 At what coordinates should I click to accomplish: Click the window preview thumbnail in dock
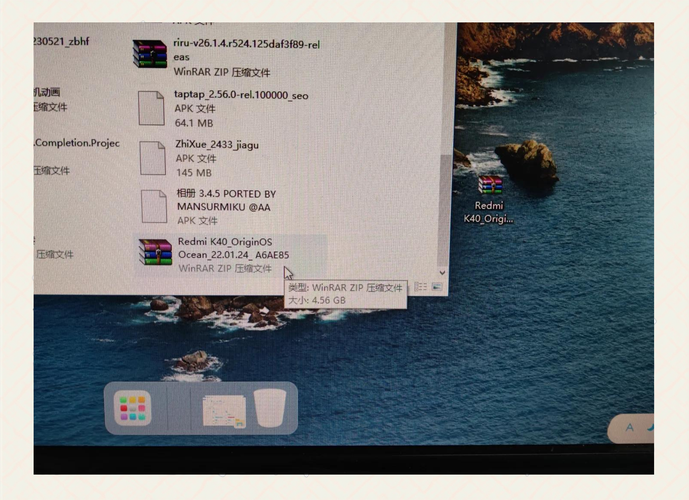pos(223,410)
